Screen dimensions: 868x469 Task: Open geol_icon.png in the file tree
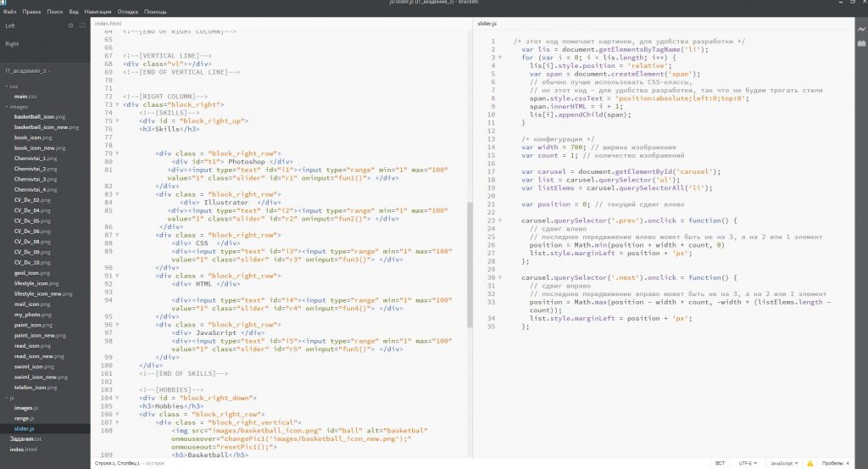[31, 273]
